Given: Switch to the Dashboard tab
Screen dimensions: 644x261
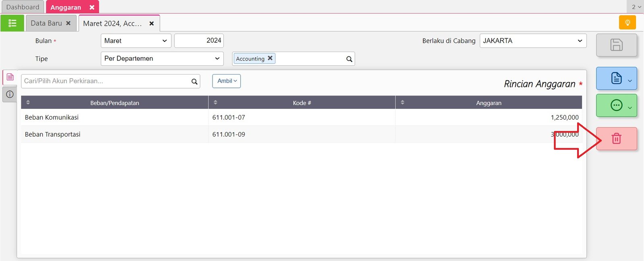Looking at the screenshot, I should [x=23, y=7].
